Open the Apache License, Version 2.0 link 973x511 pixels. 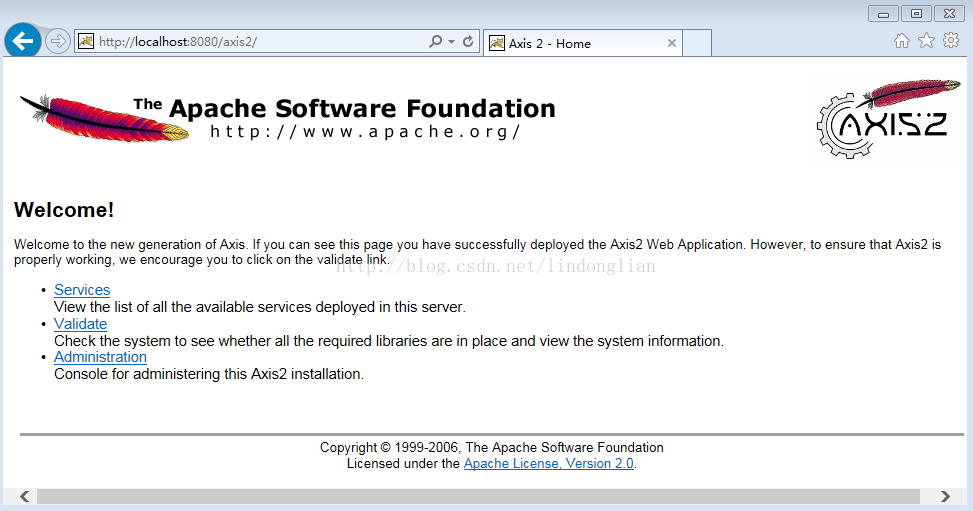pos(549,463)
